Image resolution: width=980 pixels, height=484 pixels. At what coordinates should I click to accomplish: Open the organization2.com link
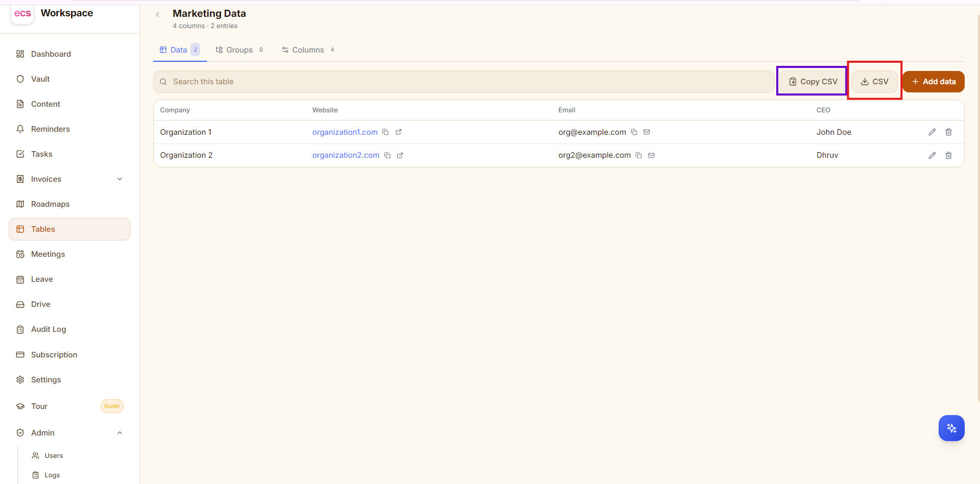tap(346, 155)
